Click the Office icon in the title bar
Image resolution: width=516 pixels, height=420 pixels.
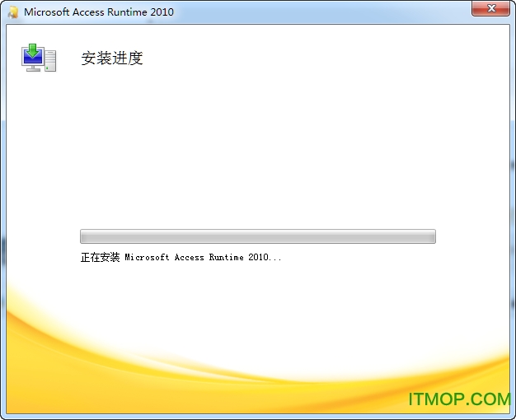click(12, 12)
